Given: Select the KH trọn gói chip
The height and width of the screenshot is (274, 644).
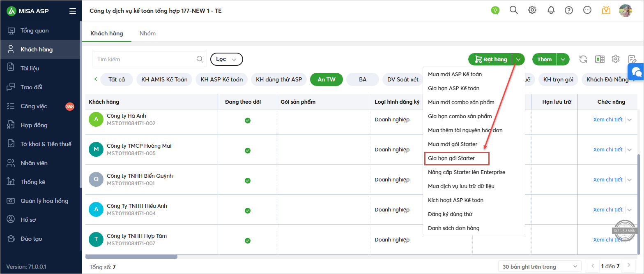Looking at the screenshot, I should tap(558, 79).
